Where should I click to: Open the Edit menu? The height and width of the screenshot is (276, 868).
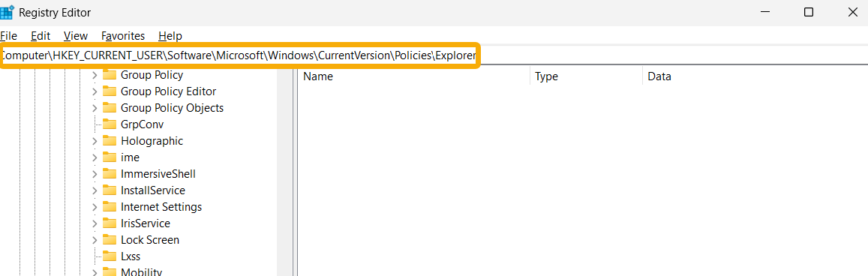click(x=41, y=36)
